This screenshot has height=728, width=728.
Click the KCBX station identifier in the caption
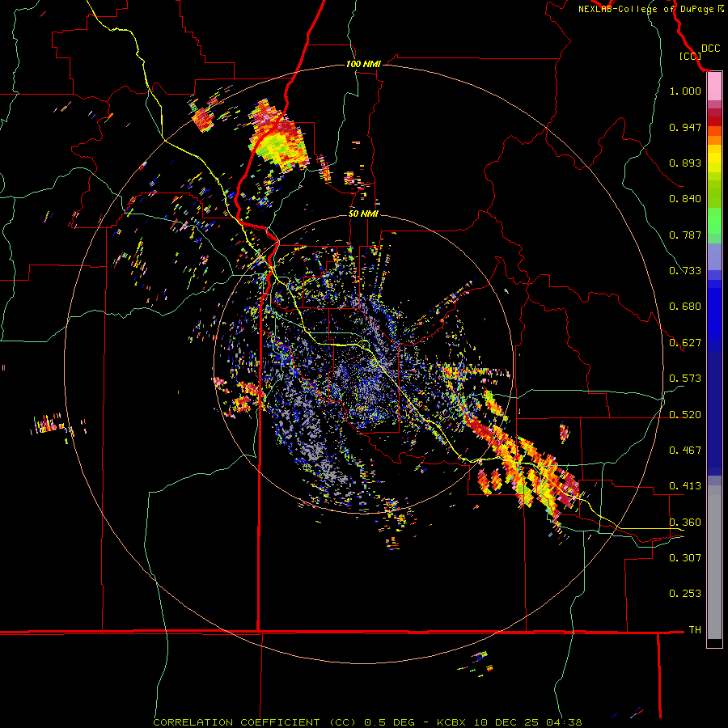[451, 722]
